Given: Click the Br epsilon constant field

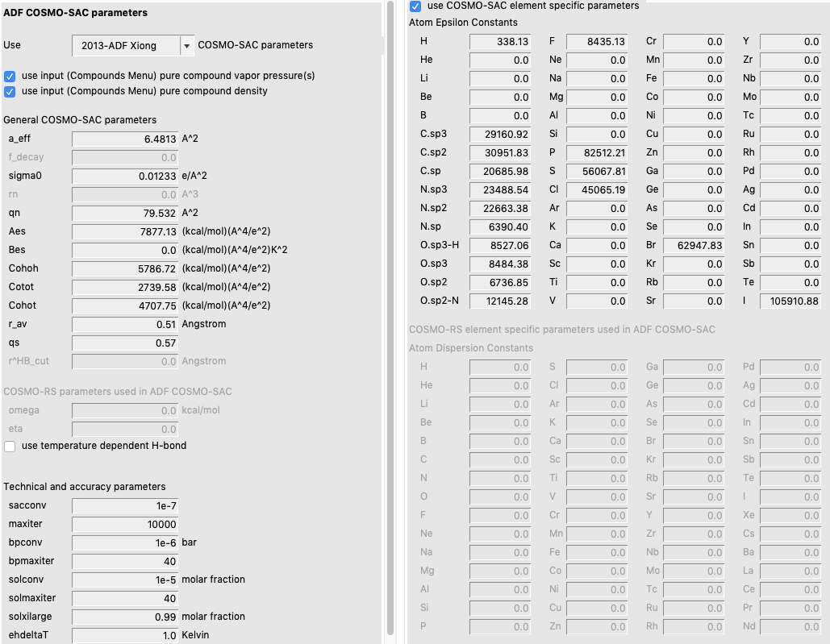Looking at the screenshot, I should coord(694,245).
